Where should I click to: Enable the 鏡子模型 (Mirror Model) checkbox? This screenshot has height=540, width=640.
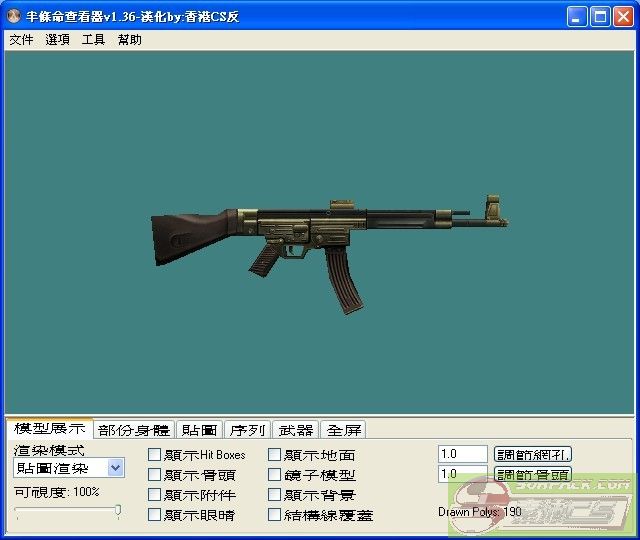275,475
